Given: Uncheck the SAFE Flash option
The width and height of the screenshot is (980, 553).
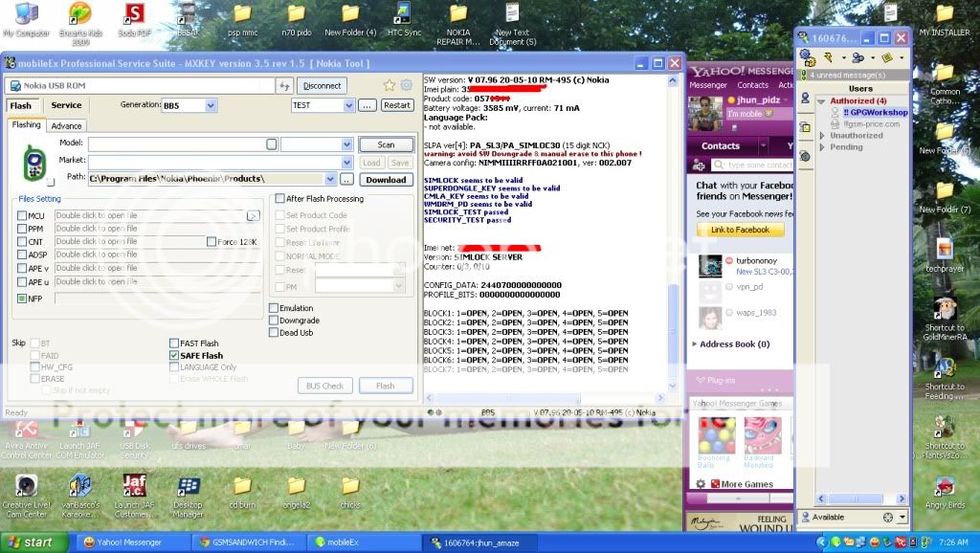Looking at the screenshot, I should pyautogui.click(x=174, y=356).
